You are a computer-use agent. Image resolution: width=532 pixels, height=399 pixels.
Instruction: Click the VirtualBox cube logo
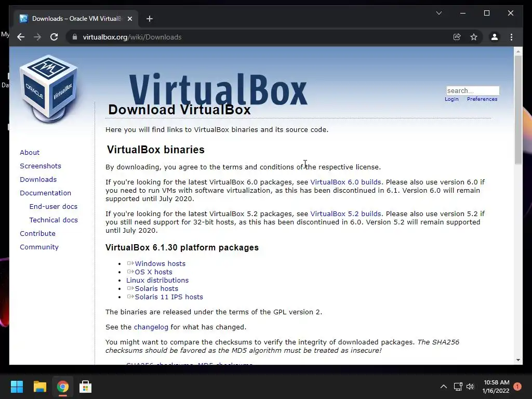click(x=48, y=88)
